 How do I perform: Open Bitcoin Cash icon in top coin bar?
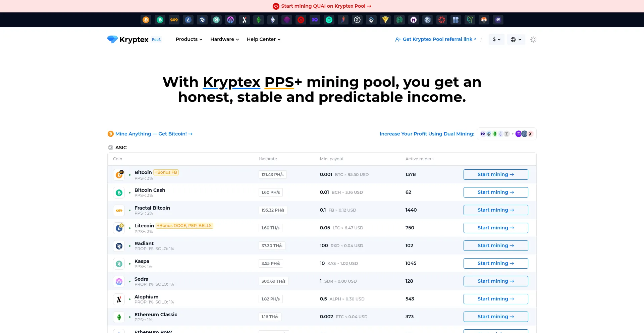coord(160,20)
